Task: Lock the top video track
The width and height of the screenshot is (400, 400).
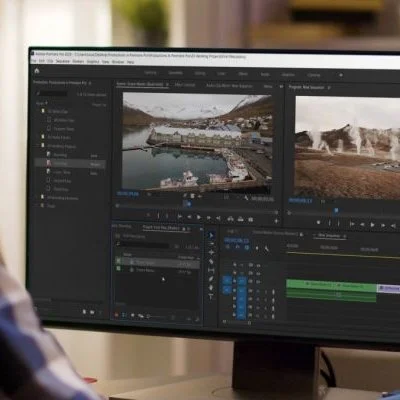Action: [234, 265]
